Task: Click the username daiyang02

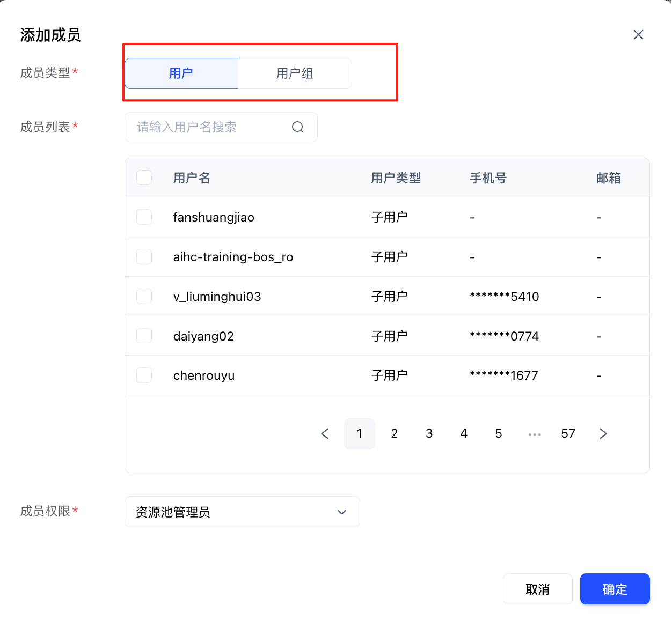Action: [x=203, y=336]
